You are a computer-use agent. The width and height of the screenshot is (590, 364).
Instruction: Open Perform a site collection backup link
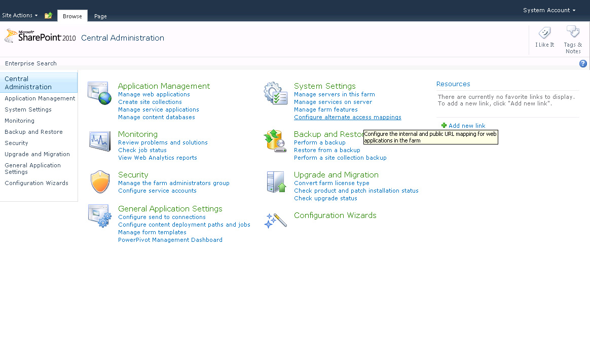340,158
